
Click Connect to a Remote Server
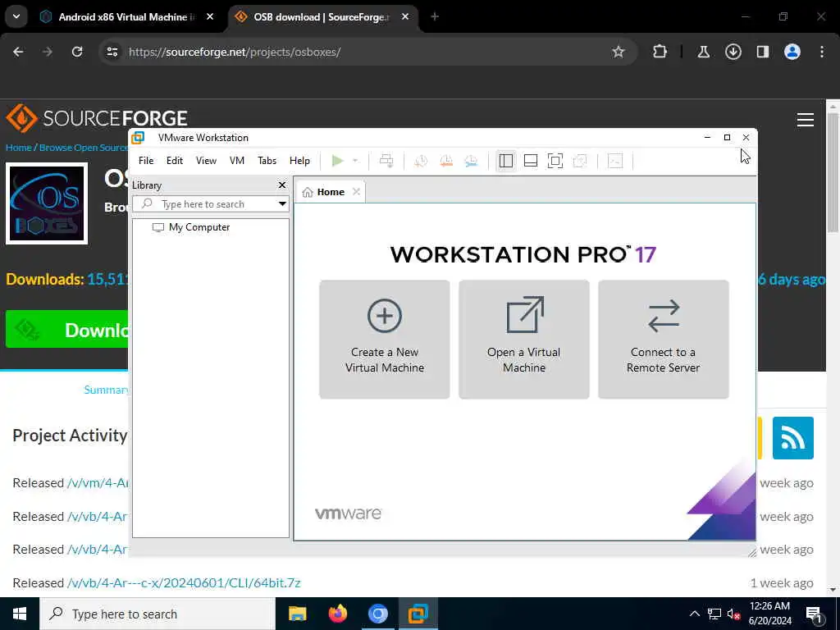coord(663,340)
